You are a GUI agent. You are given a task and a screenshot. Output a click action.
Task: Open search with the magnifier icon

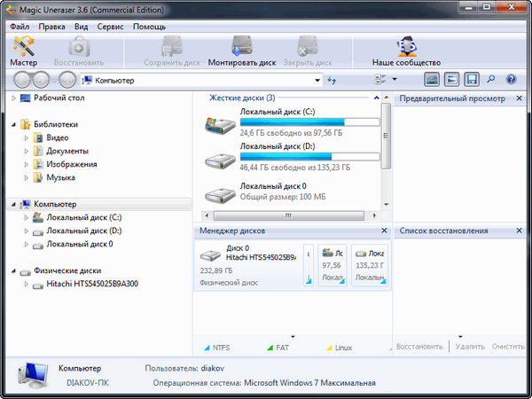[490, 80]
